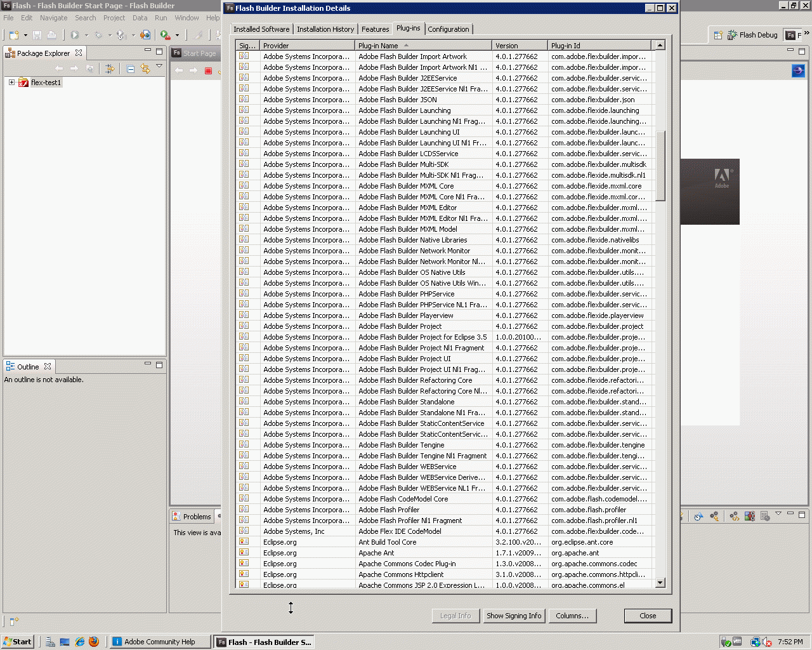This screenshot has height=650, width=812.
Task: Expand the flex-test1 project tree node
Action: (11, 83)
